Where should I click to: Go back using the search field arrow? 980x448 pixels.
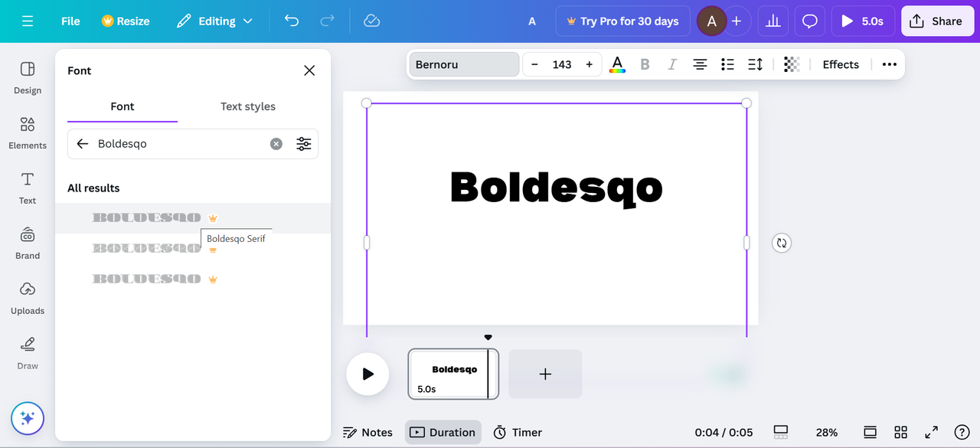tap(83, 144)
